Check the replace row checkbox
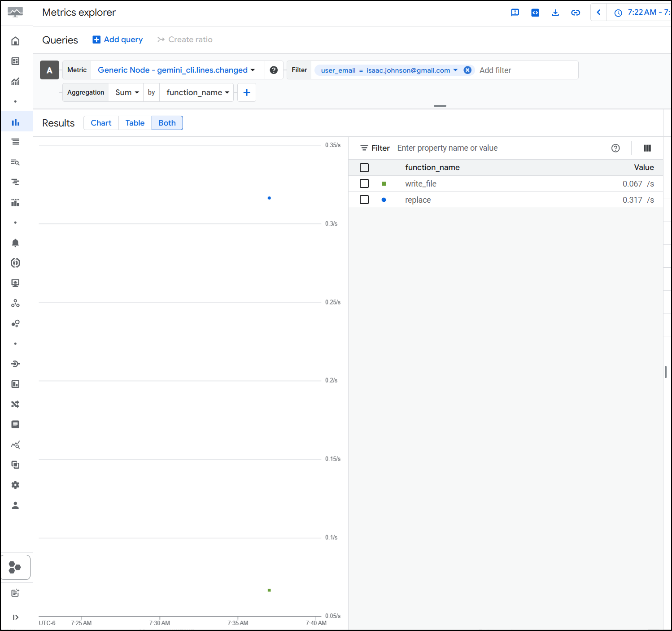This screenshot has height=631, width=672. click(x=364, y=200)
